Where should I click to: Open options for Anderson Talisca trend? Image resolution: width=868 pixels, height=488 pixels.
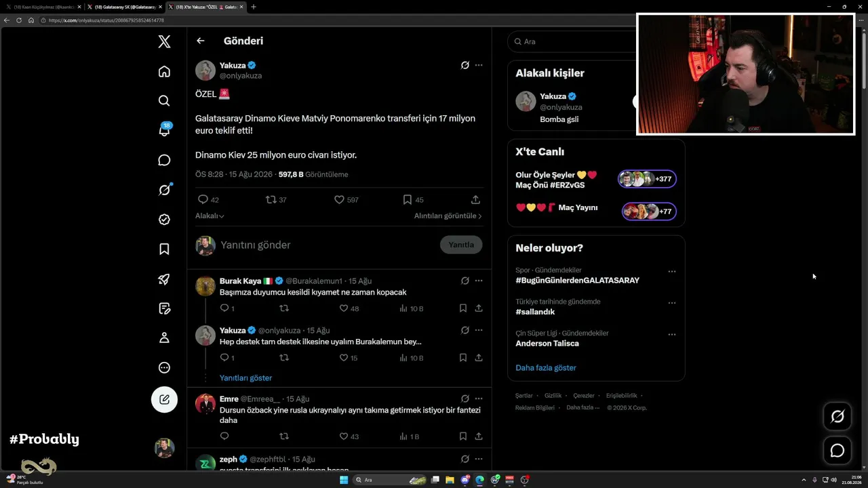pyautogui.click(x=672, y=335)
